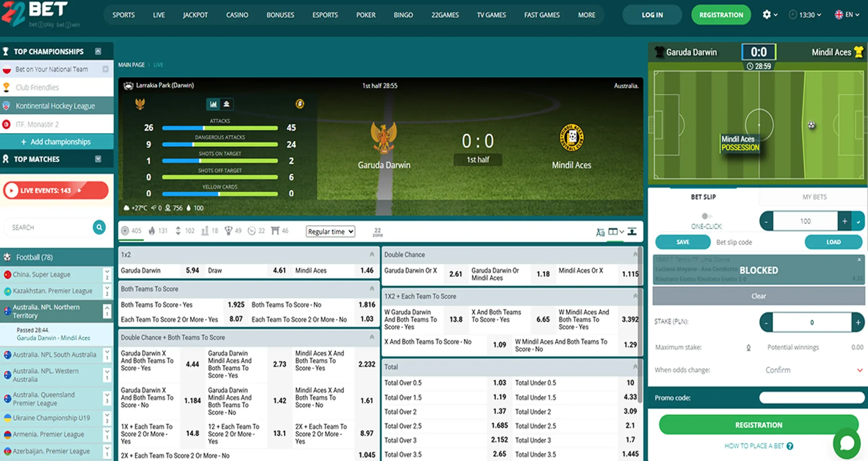Switch to the My Bets tab
868x461 pixels.
(x=814, y=197)
